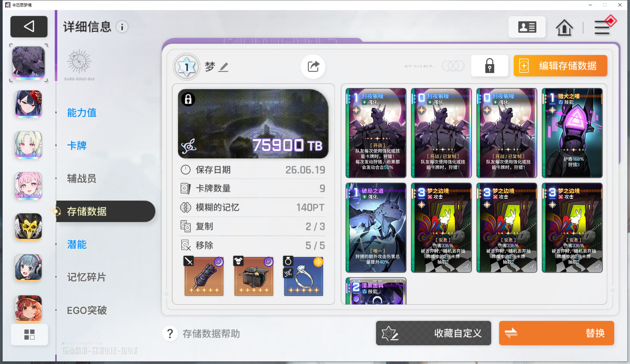Select the 存储数据 tab
Image resolution: width=630 pixels, height=364 pixels.
pos(105,211)
